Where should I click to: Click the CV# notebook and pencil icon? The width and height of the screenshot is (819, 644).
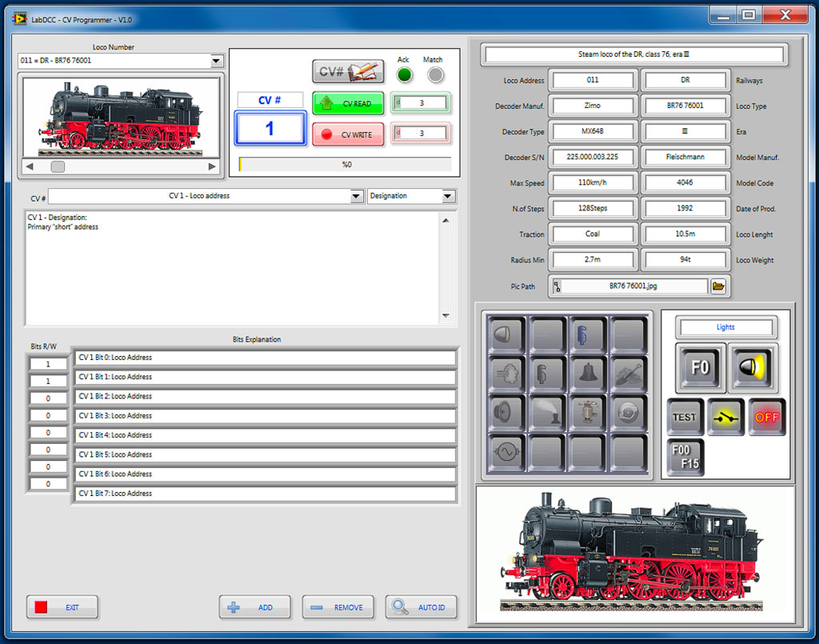(x=348, y=71)
